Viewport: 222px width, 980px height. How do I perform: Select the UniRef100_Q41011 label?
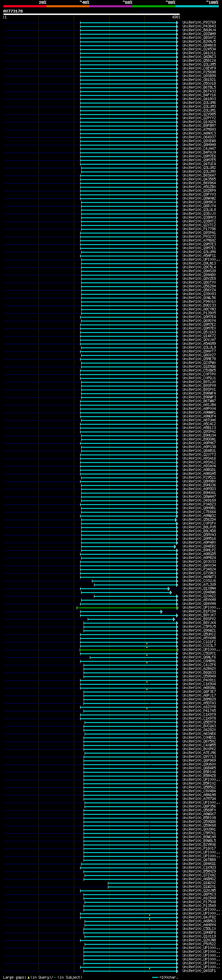click(x=199, y=53)
